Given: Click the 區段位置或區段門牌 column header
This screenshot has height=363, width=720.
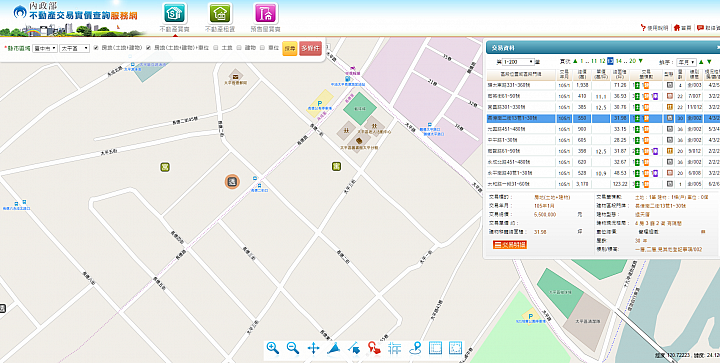Looking at the screenshot, I should (x=521, y=74).
